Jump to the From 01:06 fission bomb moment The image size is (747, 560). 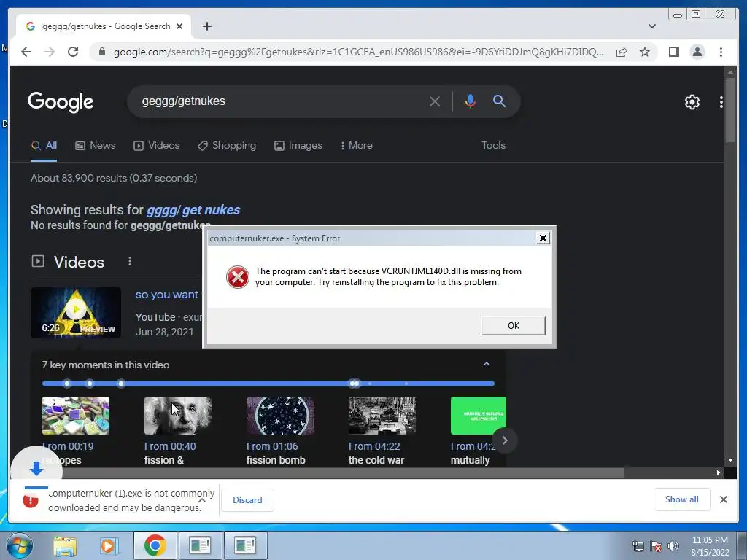pos(280,415)
